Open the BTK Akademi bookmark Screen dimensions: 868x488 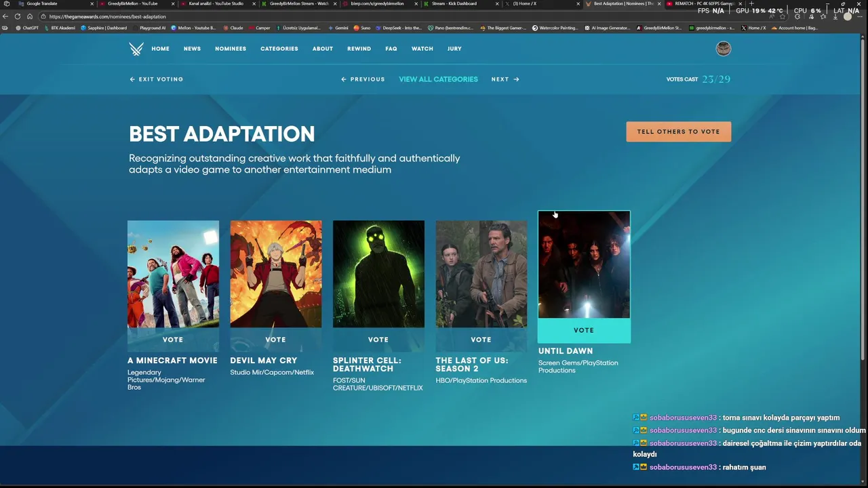click(60, 28)
